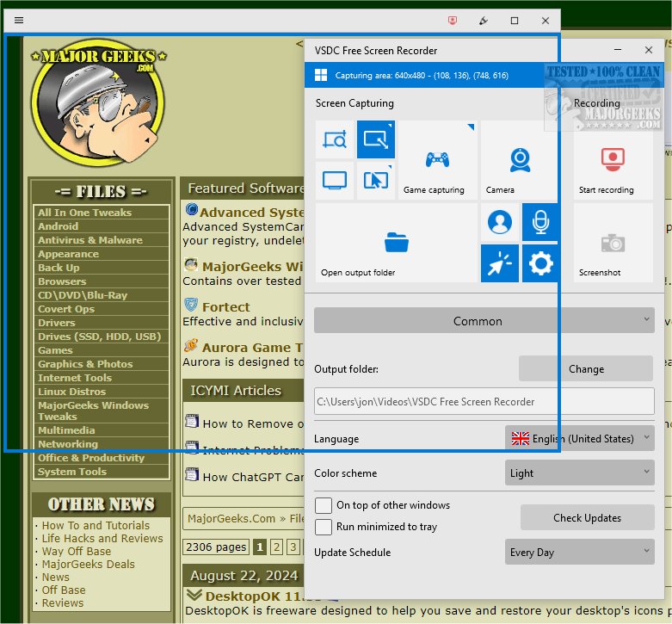The image size is (672, 624).
Task: Open the Color scheme dropdown
Action: coord(579,473)
